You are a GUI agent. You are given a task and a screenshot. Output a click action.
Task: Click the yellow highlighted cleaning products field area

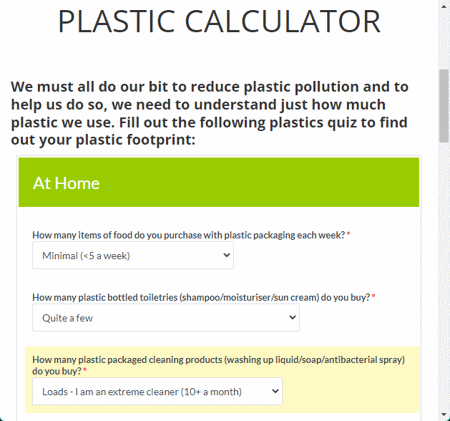[x=222, y=380]
